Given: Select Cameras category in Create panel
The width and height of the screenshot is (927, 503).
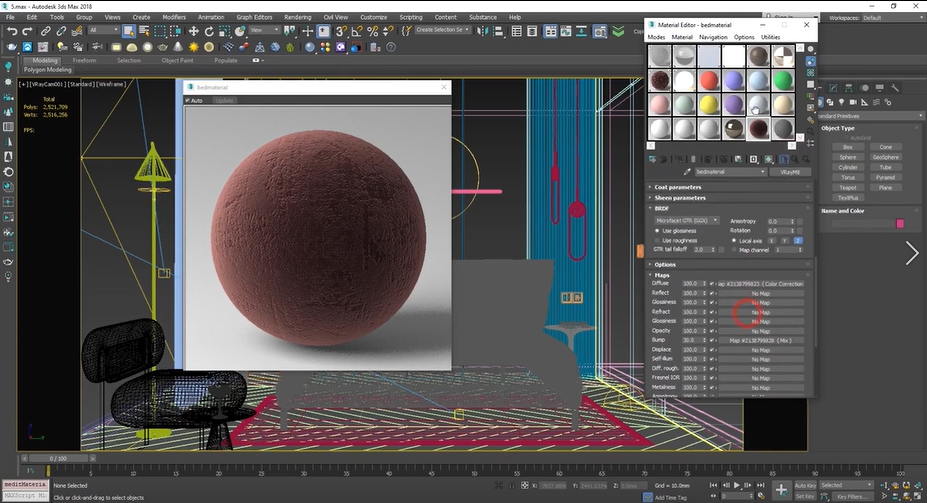Looking at the screenshot, I should click(853, 102).
